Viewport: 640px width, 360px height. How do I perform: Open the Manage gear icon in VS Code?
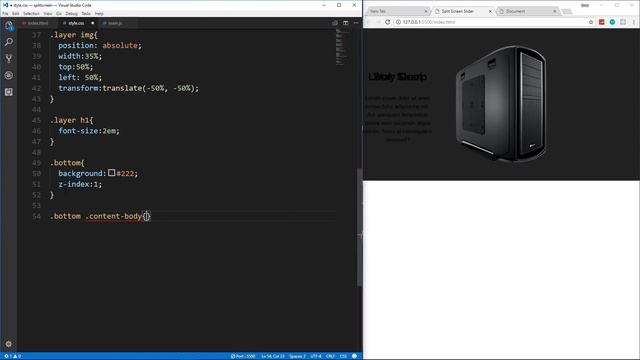click(9, 344)
